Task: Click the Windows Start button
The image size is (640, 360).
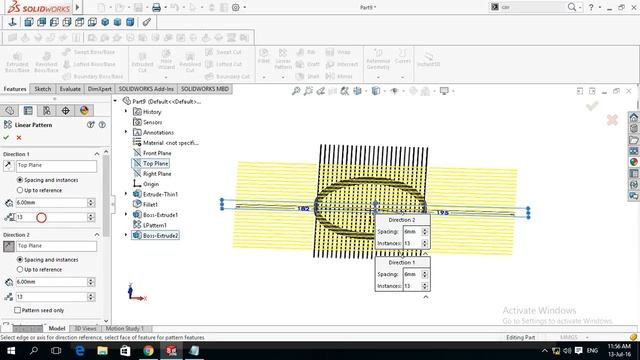Action: [11, 351]
